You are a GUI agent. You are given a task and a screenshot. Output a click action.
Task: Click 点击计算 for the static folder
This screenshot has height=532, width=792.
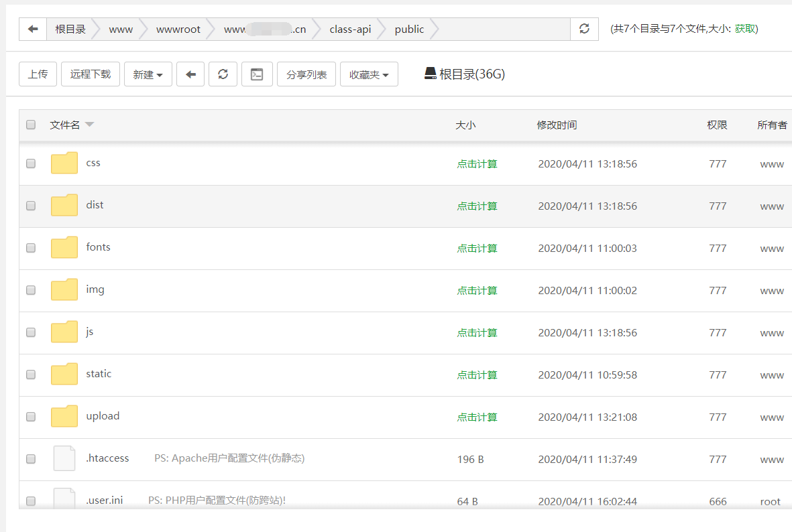coord(477,374)
